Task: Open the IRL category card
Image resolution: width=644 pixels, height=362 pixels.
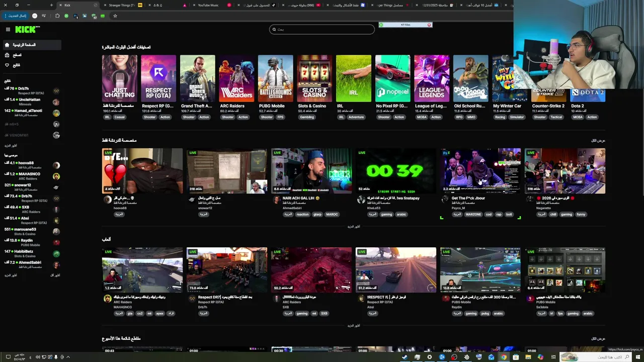Action: click(x=353, y=78)
